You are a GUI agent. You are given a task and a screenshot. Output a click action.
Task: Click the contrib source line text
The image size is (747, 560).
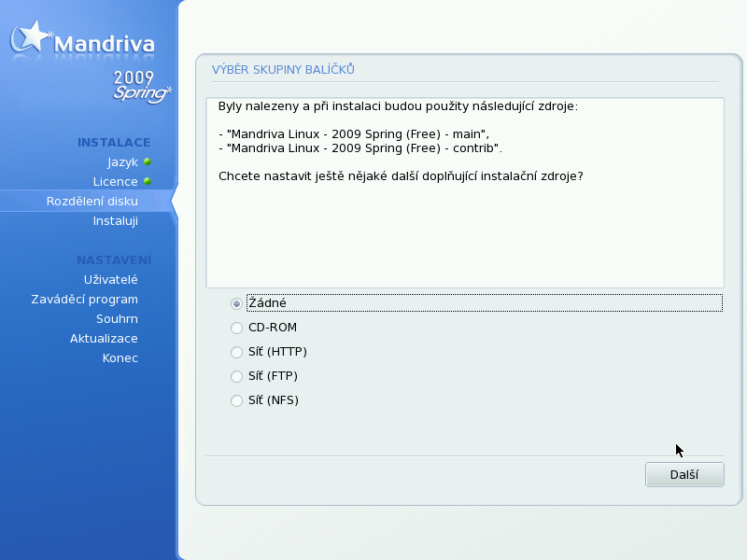pos(360,148)
